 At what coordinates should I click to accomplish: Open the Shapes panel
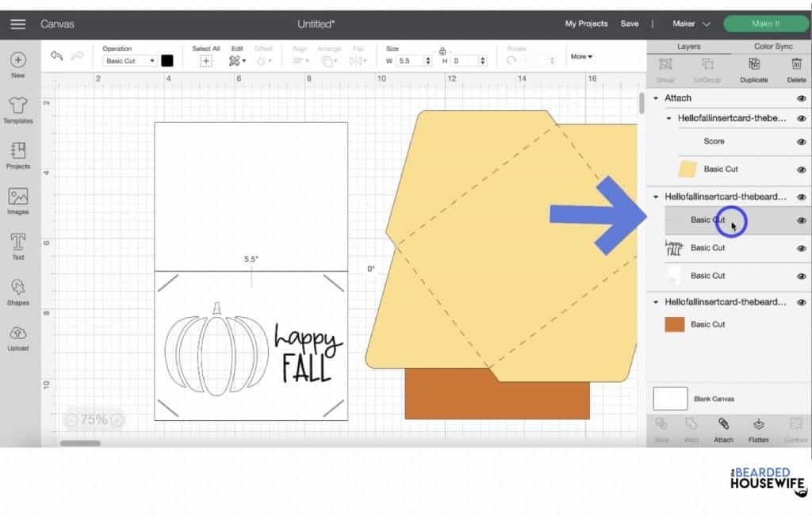(x=17, y=289)
